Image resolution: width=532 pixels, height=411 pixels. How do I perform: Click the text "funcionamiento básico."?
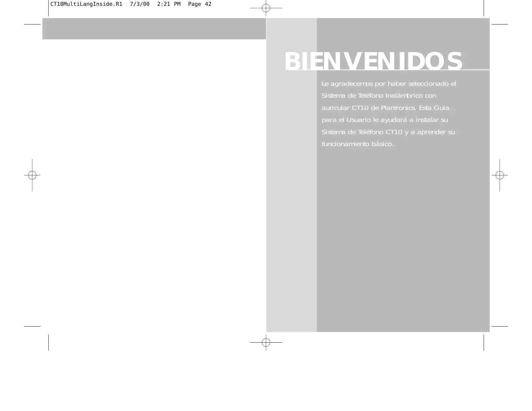pyautogui.click(x=357, y=144)
